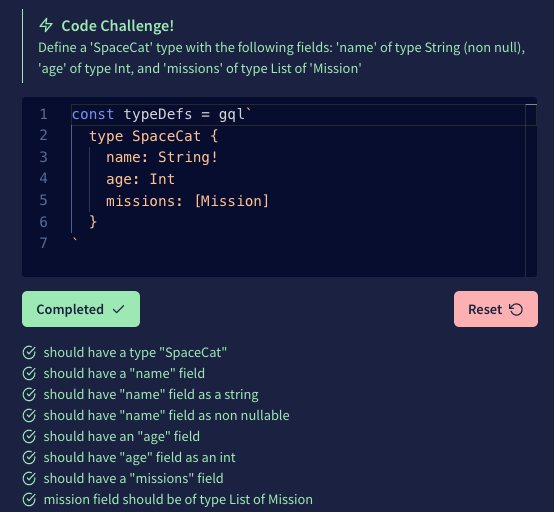Click the 'type SpaceCat {' code line

coord(153,136)
